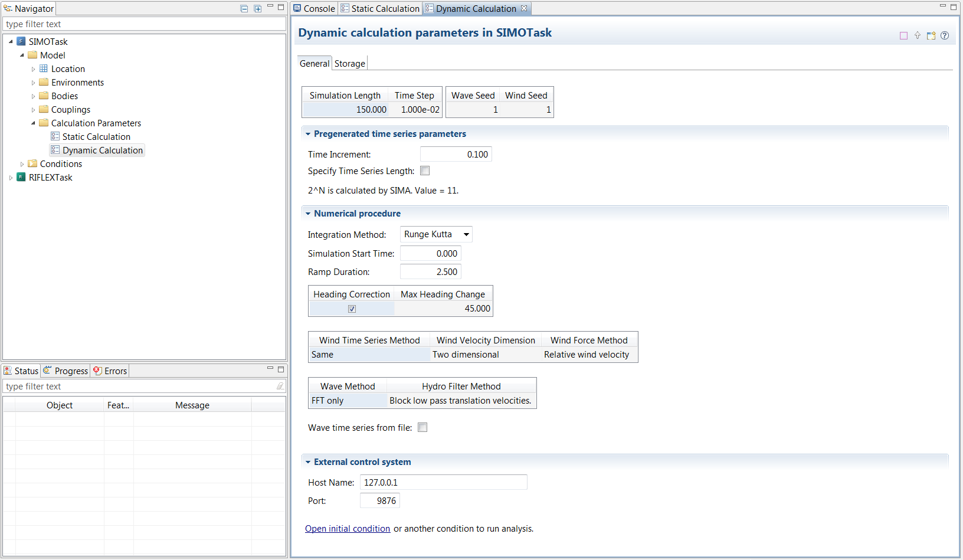Click the Host Name input field
The height and width of the screenshot is (560, 963).
tap(443, 482)
